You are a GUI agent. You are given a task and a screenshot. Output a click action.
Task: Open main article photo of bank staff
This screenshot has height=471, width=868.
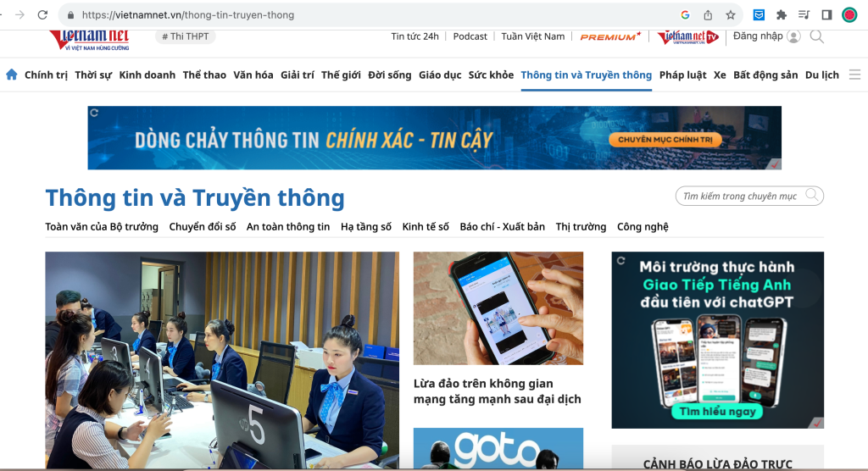click(222, 360)
